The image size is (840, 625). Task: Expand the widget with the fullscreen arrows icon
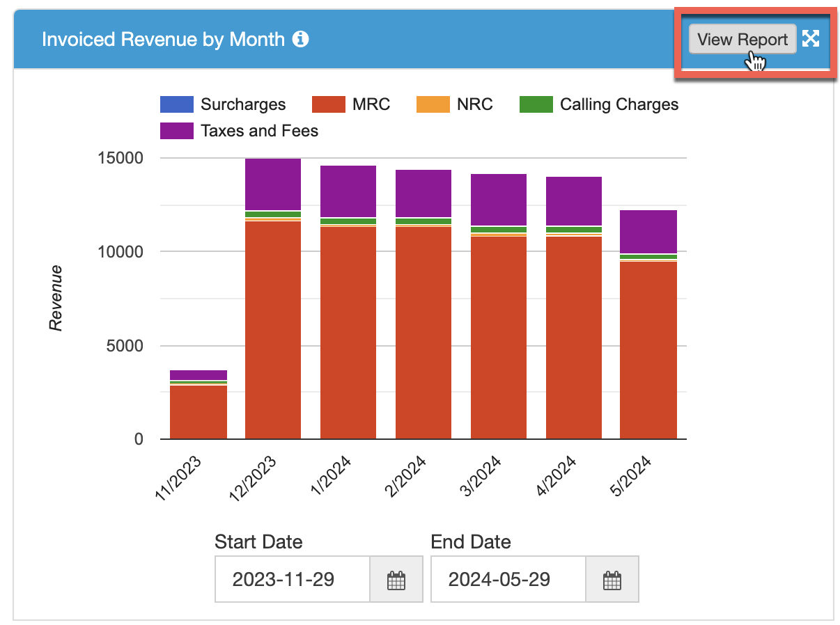[810, 39]
